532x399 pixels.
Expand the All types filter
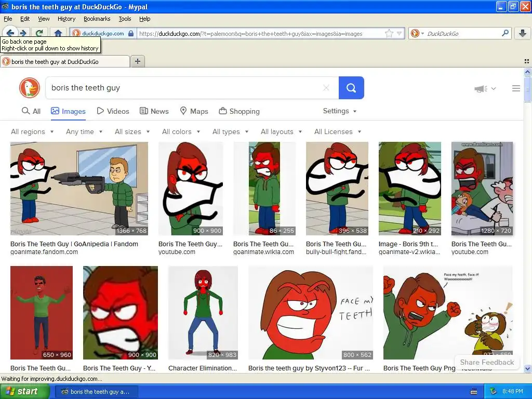[x=230, y=131]
